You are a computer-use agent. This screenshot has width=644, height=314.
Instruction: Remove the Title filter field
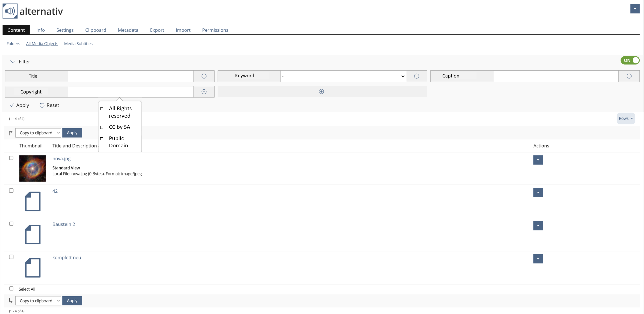coord(204,76)
